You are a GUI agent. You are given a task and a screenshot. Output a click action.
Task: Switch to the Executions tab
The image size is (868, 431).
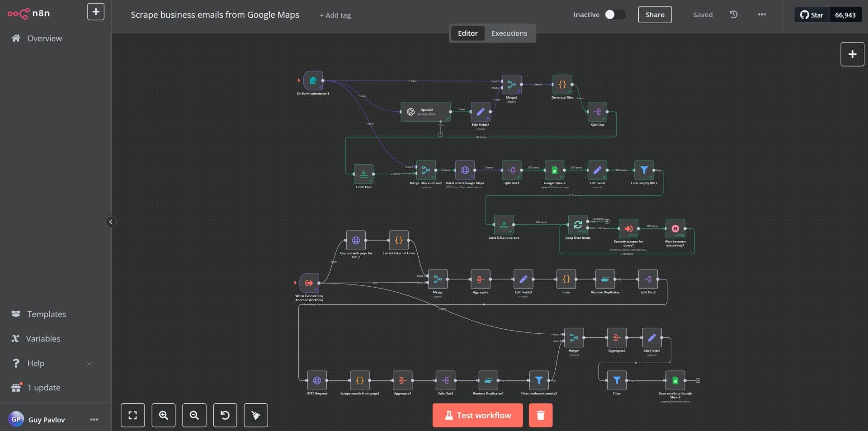pyautogui.click(x=509, y=33)
